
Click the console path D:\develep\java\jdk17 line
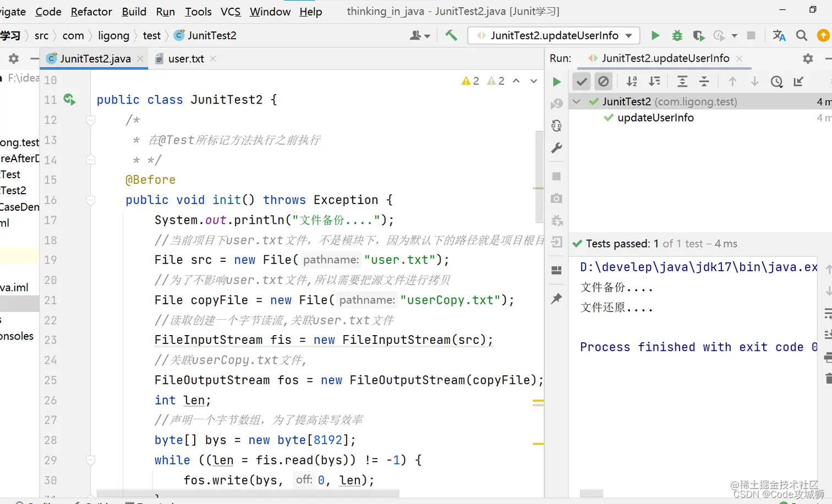(698, 267)
